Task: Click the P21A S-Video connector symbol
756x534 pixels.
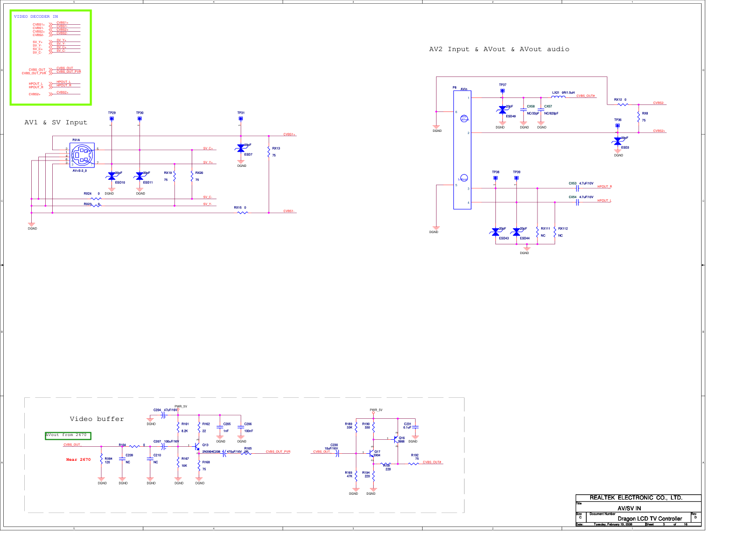Action: [82, 156]
